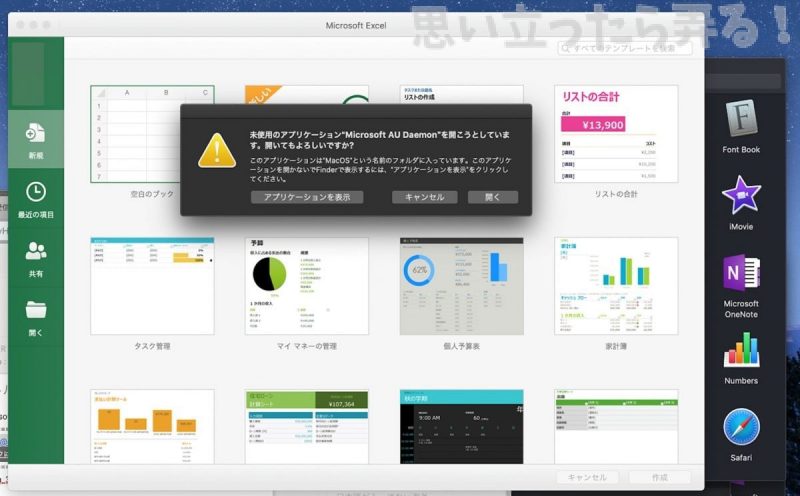Select the リストの合計 template thumbnail
800x496 pixels.
(616, 134)
